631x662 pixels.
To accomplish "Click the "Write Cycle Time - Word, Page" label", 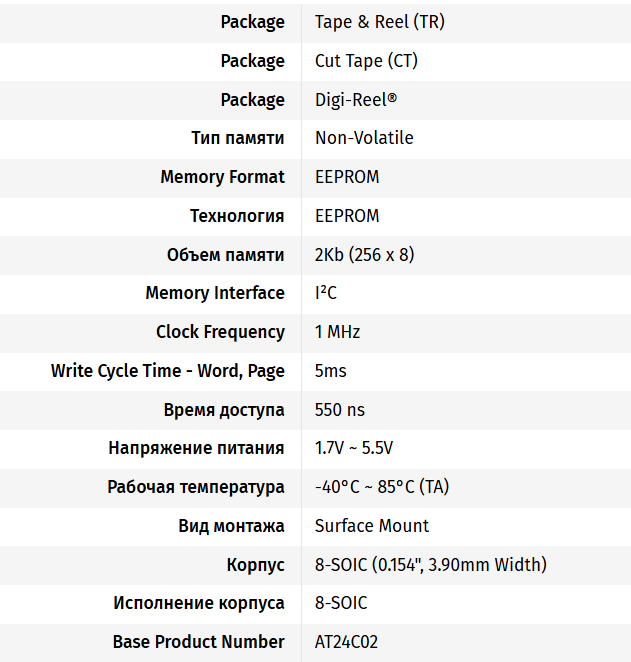I will click(x=168, y=371).
